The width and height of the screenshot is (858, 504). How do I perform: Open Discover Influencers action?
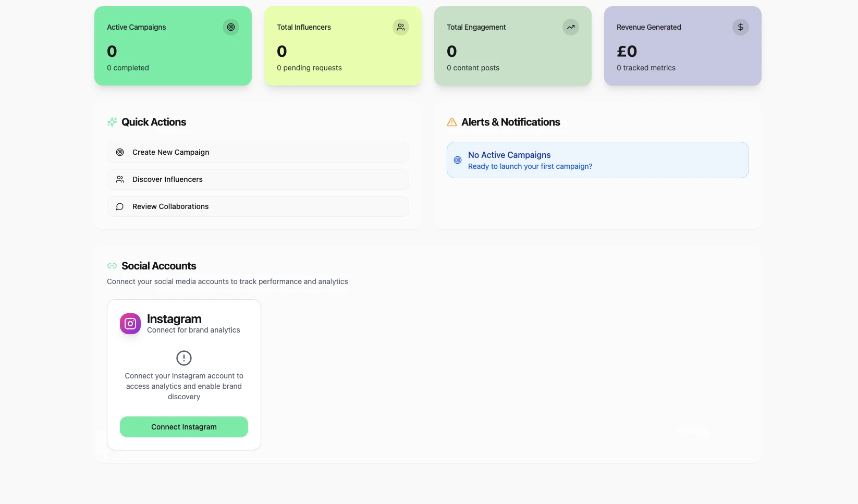point(258,179)
